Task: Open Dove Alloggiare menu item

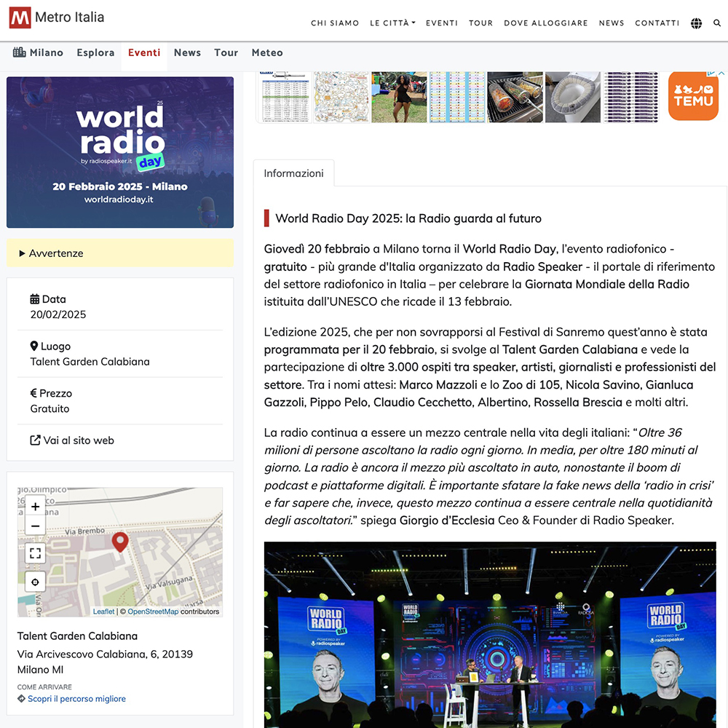Action: tap(545, 23)
